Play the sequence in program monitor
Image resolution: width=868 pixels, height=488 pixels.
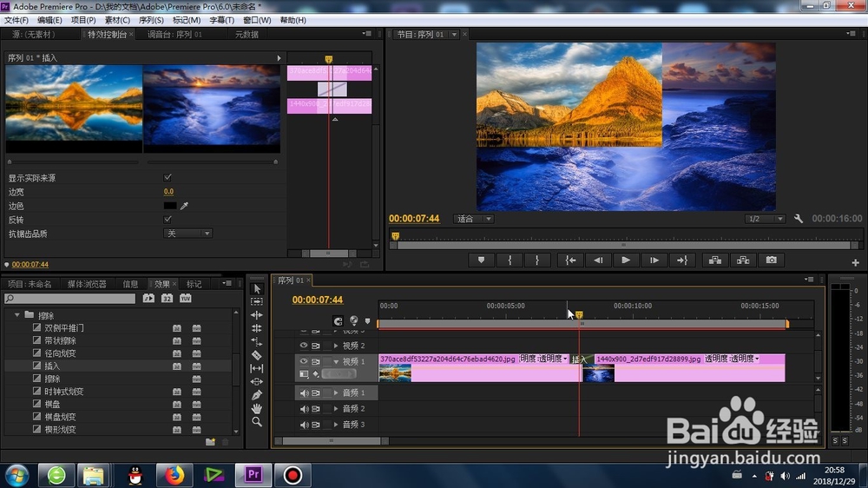click(x=626, y=260)
